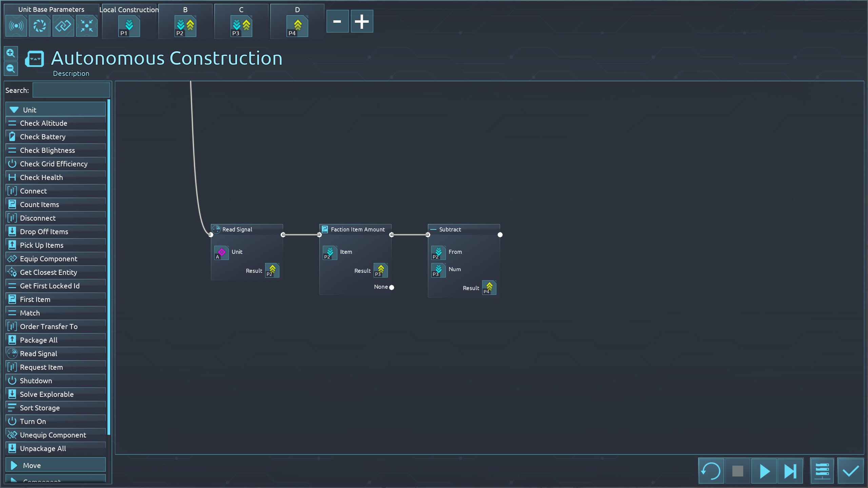Click the zoom in magnifier icon
The image size is (868, 488).
(x=11, y=53)
